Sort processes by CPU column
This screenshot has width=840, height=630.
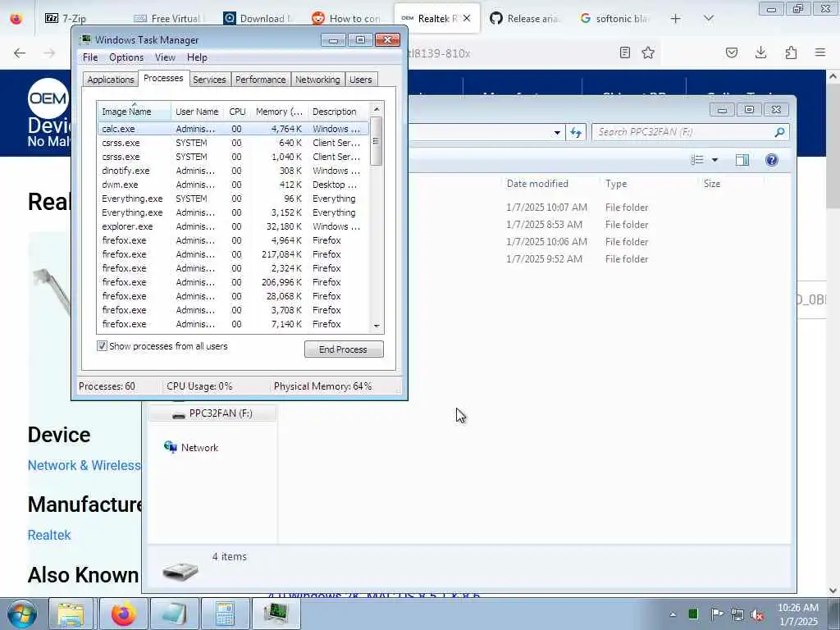pyautogui.click(x=237, y=112)
